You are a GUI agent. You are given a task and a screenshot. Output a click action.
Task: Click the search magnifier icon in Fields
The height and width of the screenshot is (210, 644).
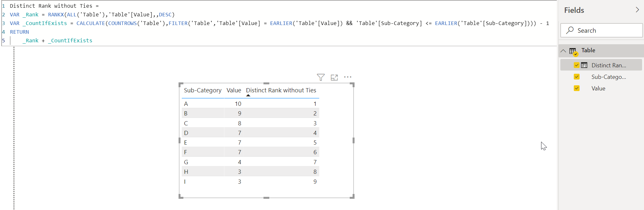coord(570,30)
